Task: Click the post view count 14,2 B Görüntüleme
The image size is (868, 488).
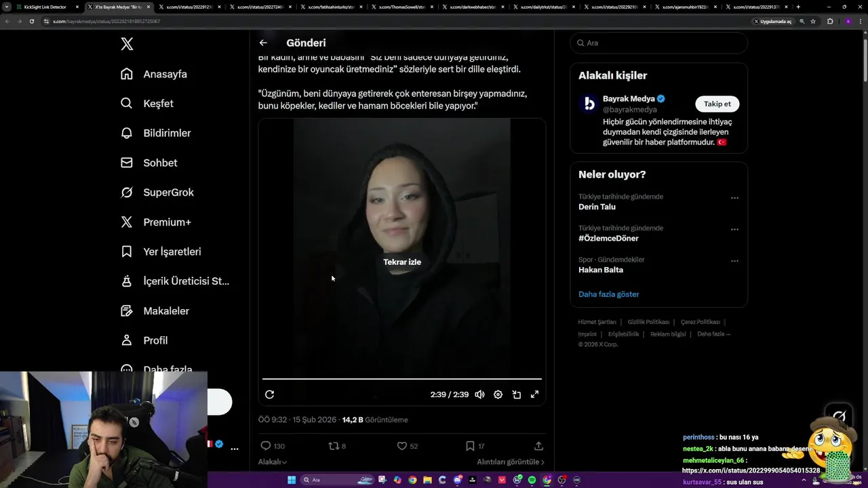Action: 375,420
